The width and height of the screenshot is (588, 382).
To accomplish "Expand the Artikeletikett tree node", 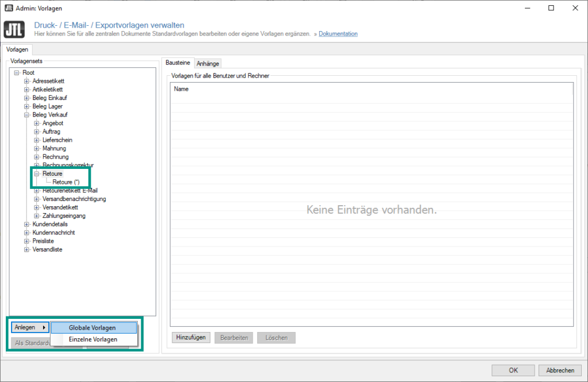I will pyautogui.click(x=26, y=90).
